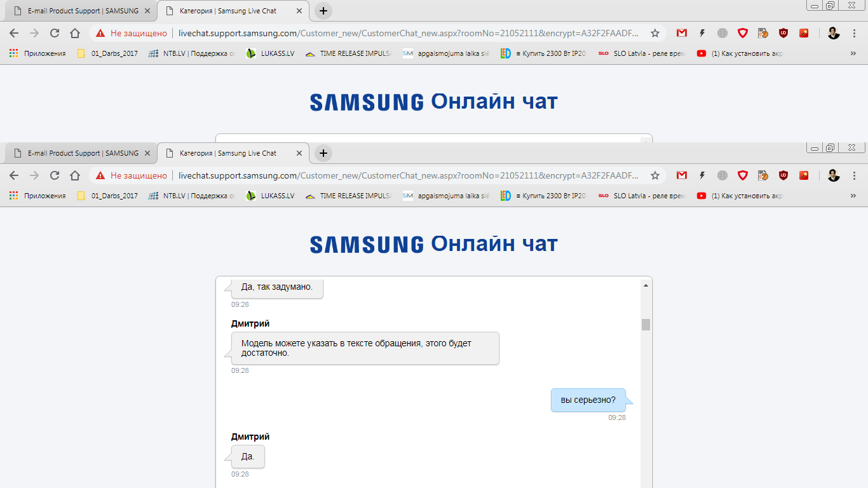
Task: Close the 'E-mail Product Support' tab in upper window
Action: tap(147, 11)
